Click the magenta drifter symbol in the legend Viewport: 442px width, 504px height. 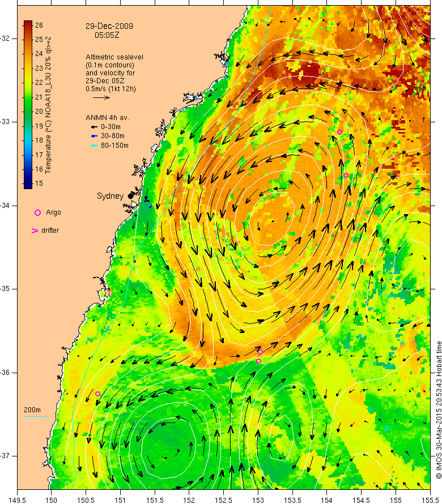(35, 231)
